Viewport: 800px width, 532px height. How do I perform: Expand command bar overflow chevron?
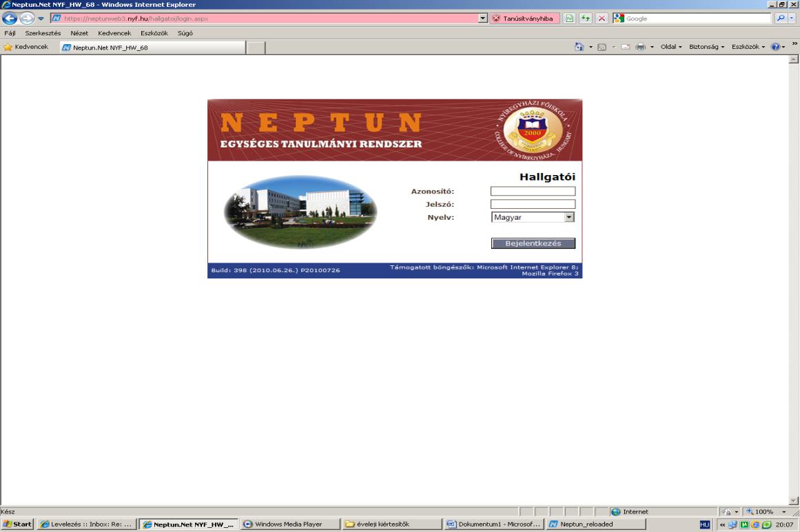click(x=794, y=44)
